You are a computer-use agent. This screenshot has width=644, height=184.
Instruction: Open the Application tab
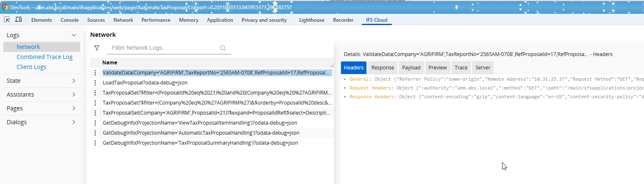click(220, 20)
